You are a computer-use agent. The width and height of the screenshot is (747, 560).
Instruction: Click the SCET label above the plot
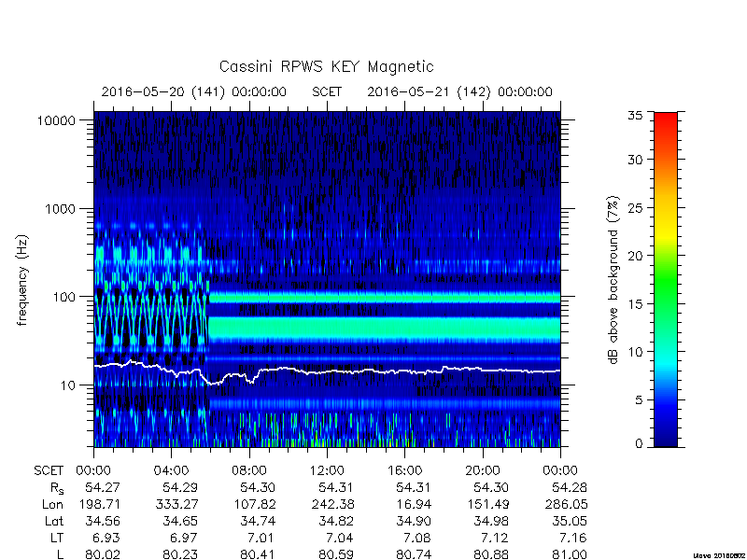tap(327, 91)
